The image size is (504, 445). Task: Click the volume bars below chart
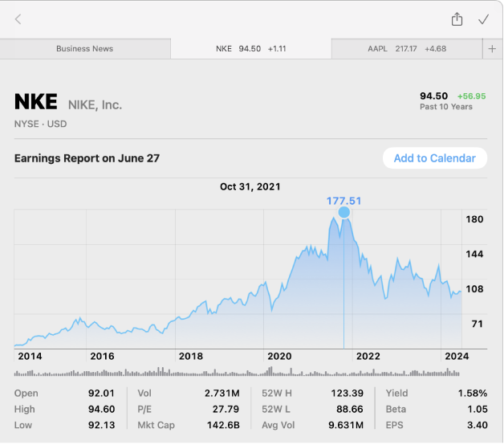pyautogui.click(x=238, y=373)
